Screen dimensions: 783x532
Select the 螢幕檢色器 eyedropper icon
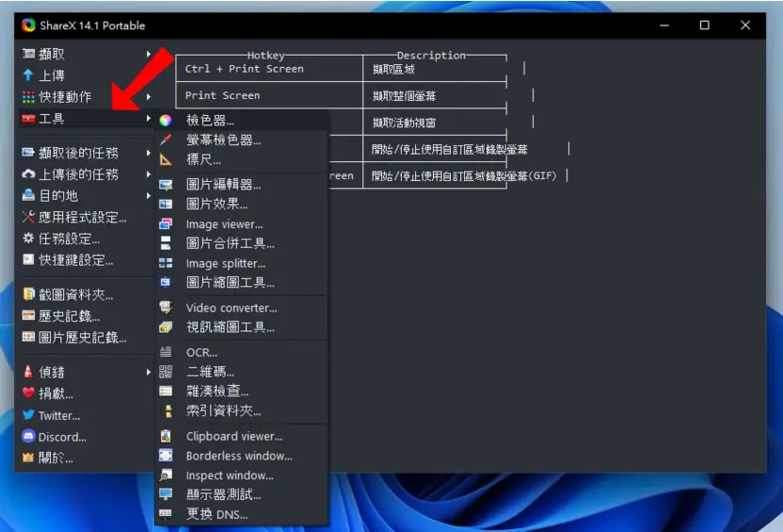(165, 140)
